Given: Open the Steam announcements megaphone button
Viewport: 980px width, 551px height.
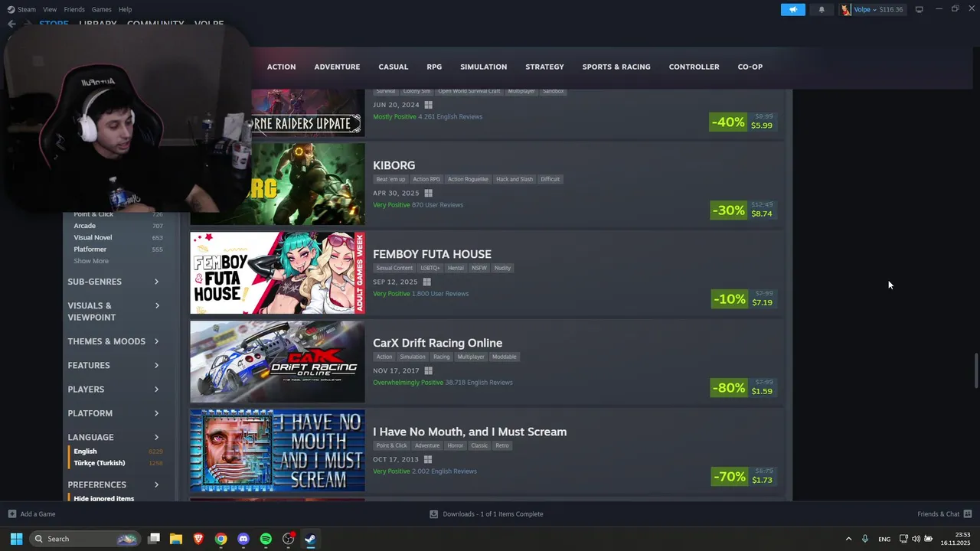Looking at the screenshot, I should pyautogui.click(x=793, y=9).
